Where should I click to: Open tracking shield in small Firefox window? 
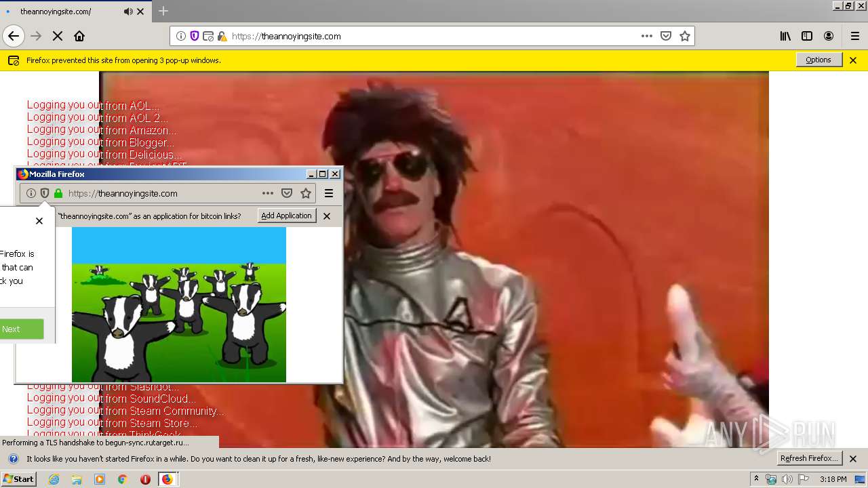[x=45, y=193]
